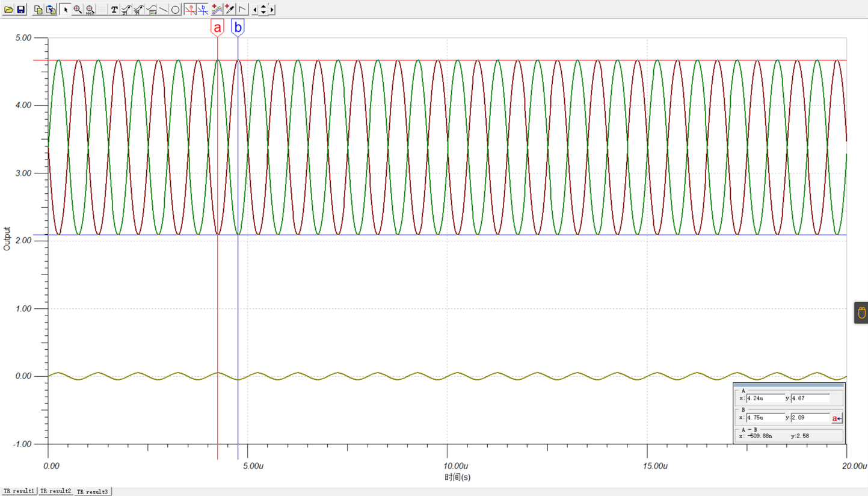Select the line drawing tool

coord(164,10)
